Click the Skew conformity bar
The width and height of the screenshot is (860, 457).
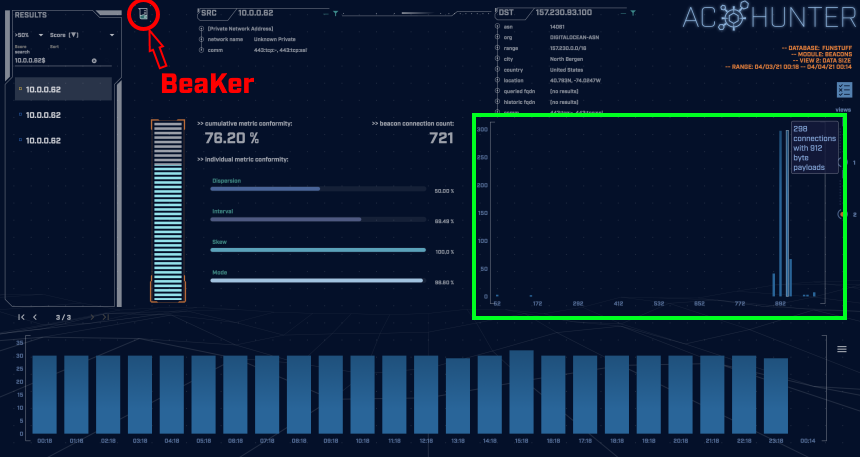click(x=318, y=250)
